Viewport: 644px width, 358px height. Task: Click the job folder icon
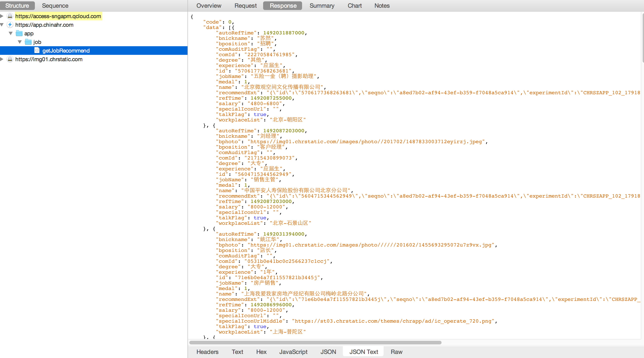click(28, 42)
